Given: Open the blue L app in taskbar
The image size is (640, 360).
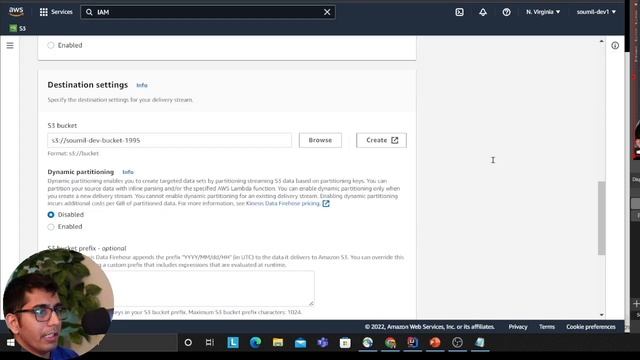Looking at the screenshot, I should click(233, 343).
